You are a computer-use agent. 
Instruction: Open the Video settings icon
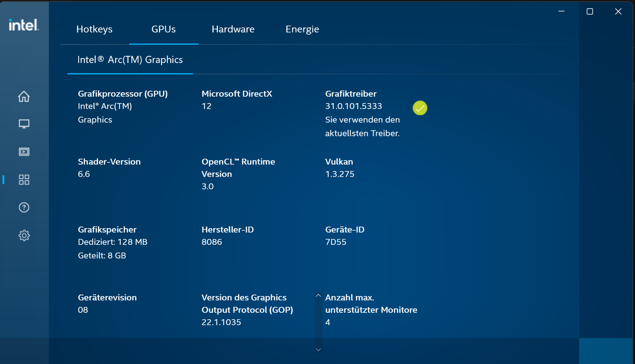click(x=24, y=152)
